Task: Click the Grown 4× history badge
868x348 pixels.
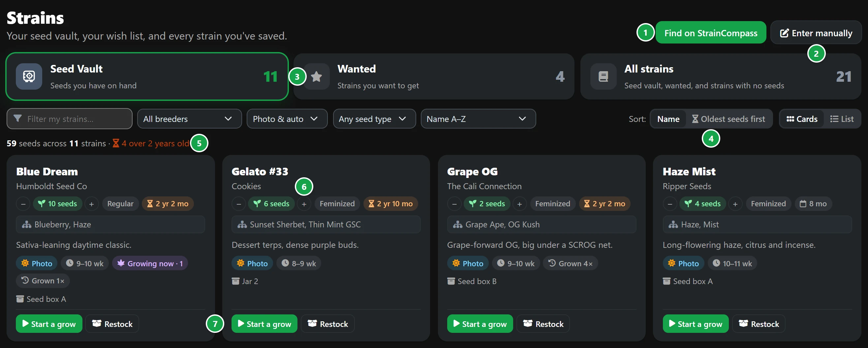Action: 570,263
